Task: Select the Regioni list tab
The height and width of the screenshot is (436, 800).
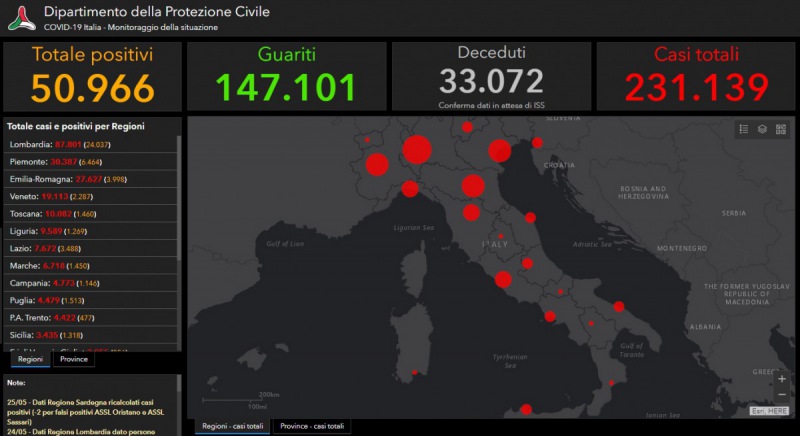Action: pyautogui.click(x=30, y=359)
